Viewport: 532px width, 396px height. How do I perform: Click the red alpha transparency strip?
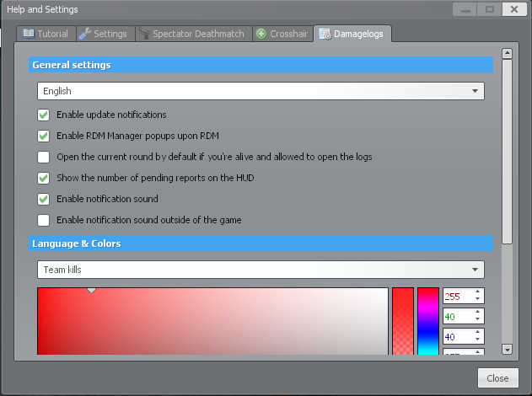pyautogui.click(x=403, y=321)
